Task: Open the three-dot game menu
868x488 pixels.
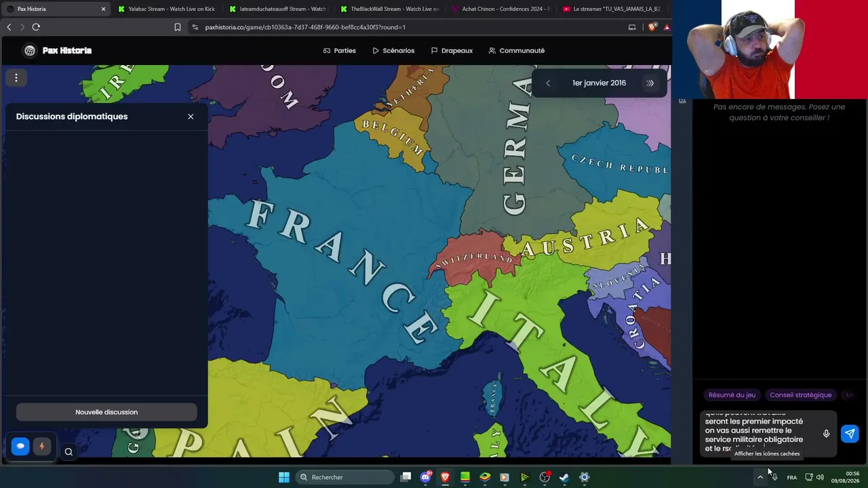Action: pyautogui.click(x=16, y=78)
